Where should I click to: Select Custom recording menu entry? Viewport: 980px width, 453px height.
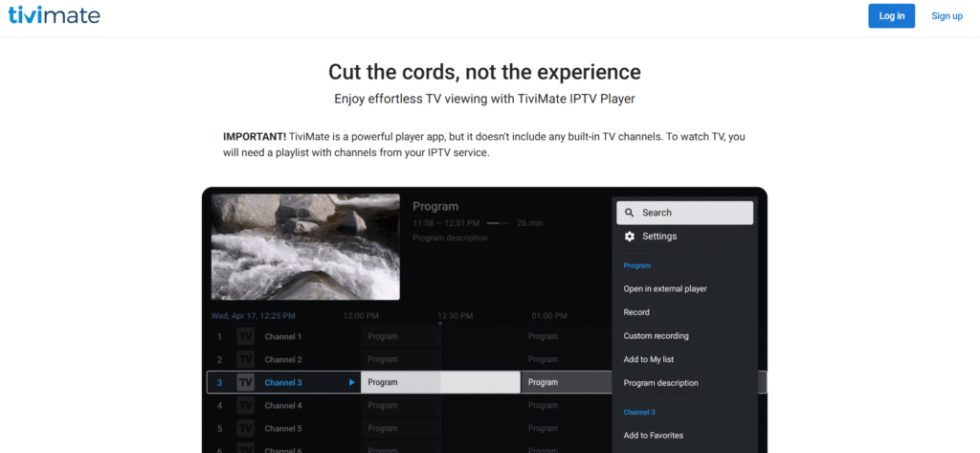[x=656, y=336]
